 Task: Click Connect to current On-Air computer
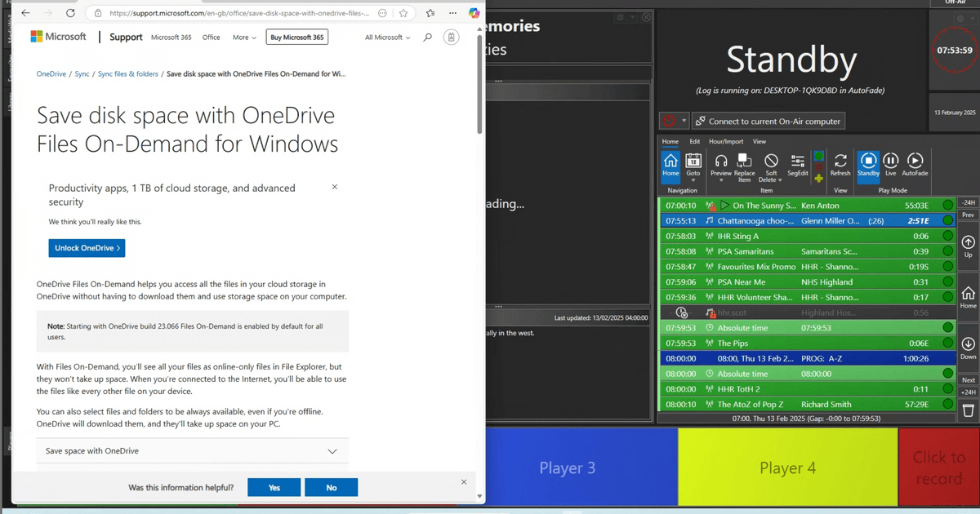pyautogui.click(x=768, y=122)
